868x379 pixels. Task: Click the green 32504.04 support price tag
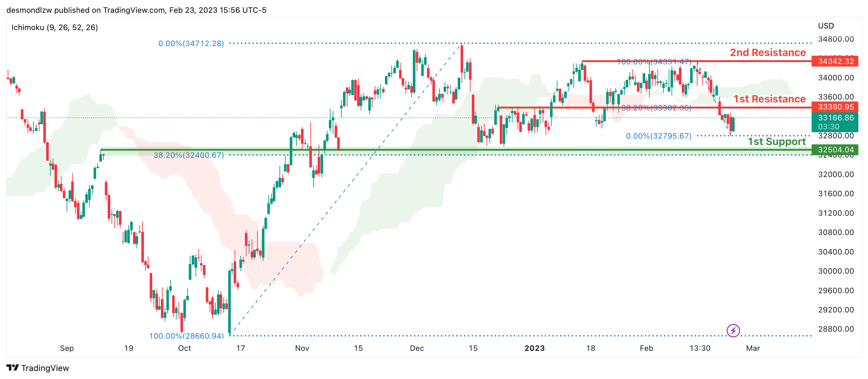click(835, 149)
